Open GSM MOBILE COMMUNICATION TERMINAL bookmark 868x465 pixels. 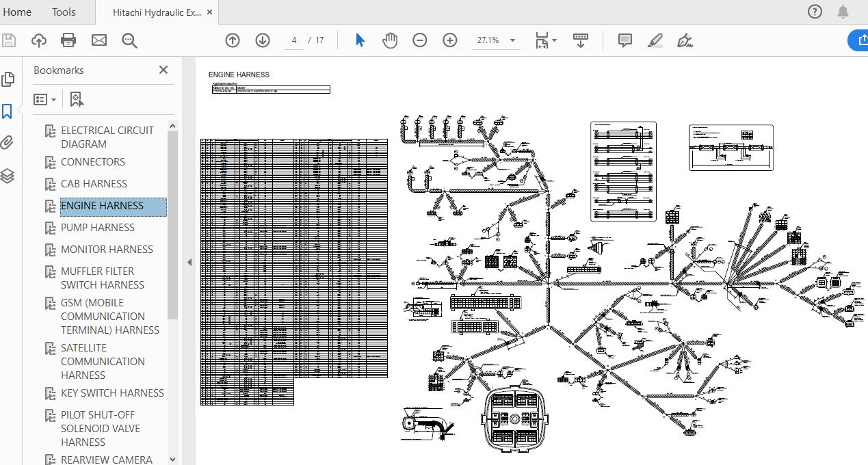point(110,316)
